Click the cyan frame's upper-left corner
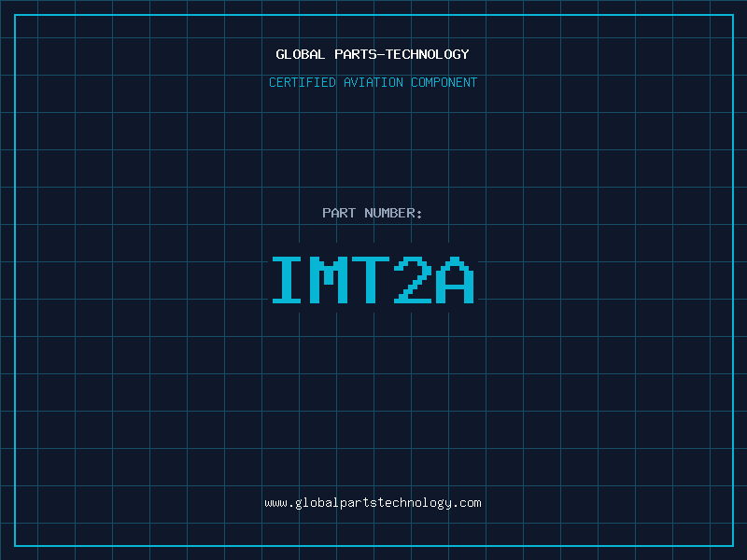 pyautogui.click(x=15, y=15)
